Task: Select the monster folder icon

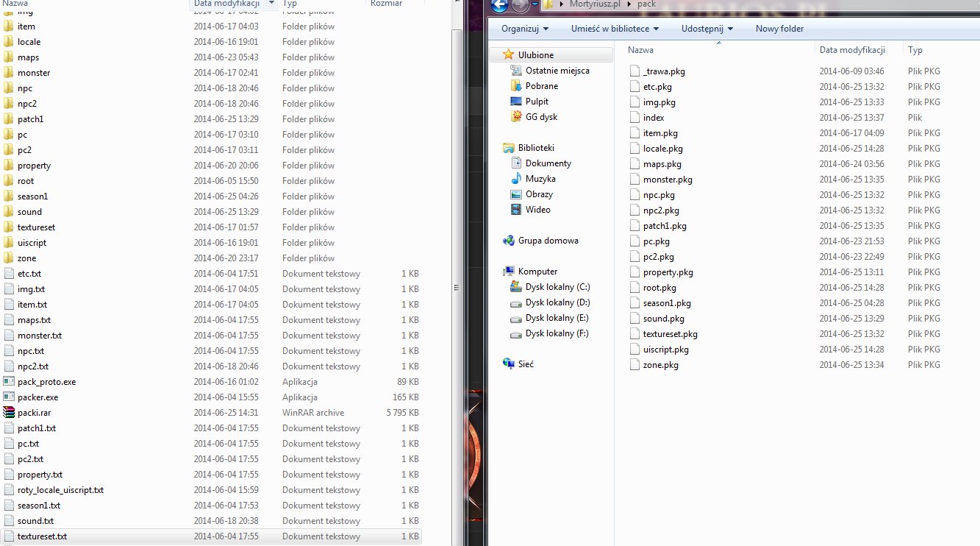Action: [9, 73]
